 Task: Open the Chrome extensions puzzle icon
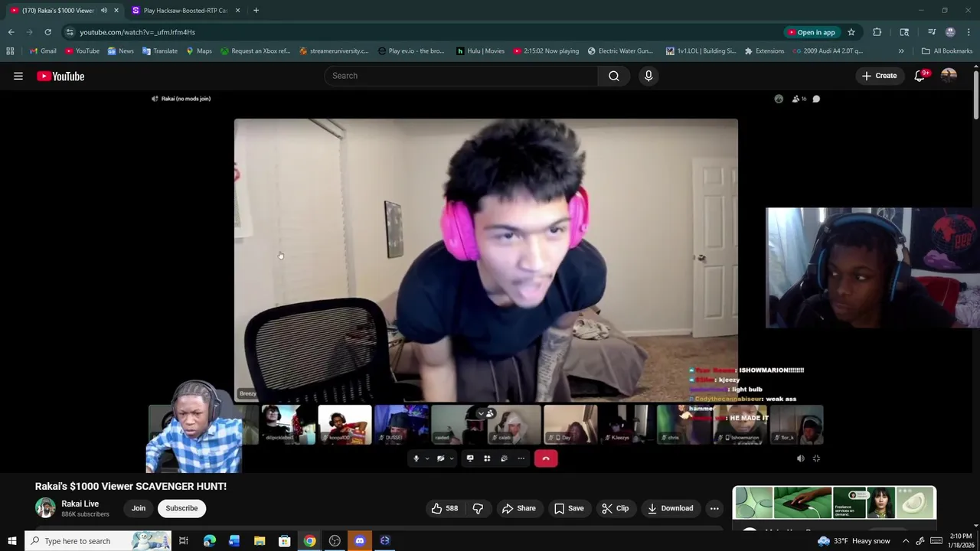click(877, 32)
